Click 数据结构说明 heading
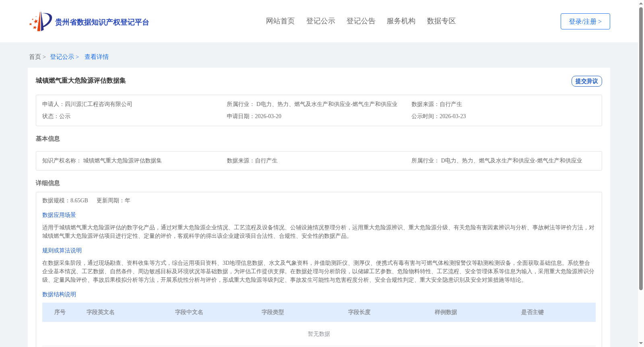The width and height of the screenshot is (644, 347). click(59, 294)
